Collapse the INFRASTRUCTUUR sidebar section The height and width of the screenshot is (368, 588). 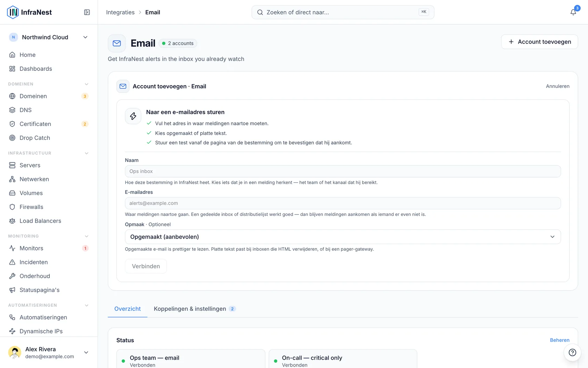(x=86, y=153)
